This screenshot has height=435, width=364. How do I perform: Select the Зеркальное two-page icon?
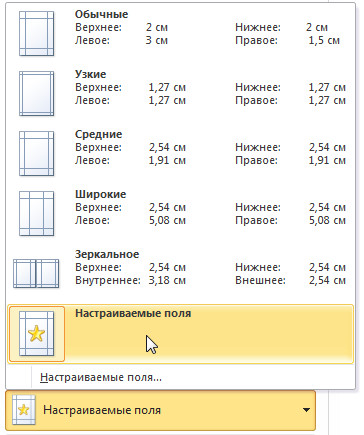coord(36,273)
